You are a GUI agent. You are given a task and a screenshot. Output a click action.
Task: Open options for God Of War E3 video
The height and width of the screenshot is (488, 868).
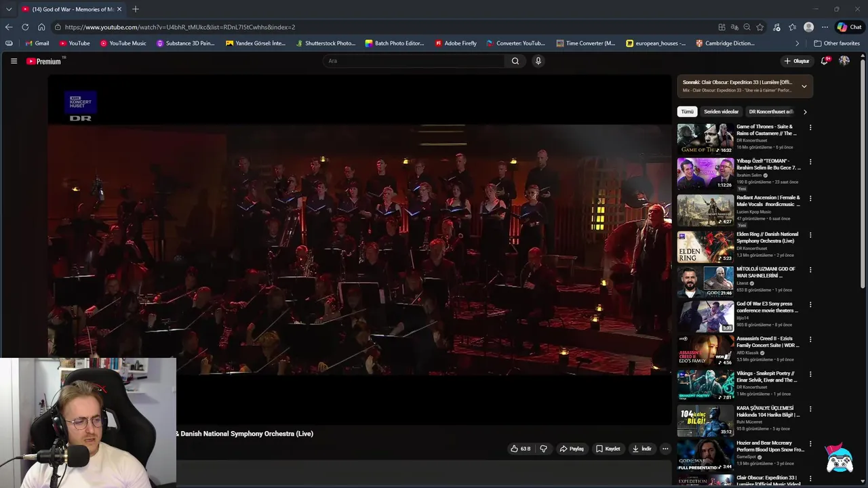coord(810,305)
